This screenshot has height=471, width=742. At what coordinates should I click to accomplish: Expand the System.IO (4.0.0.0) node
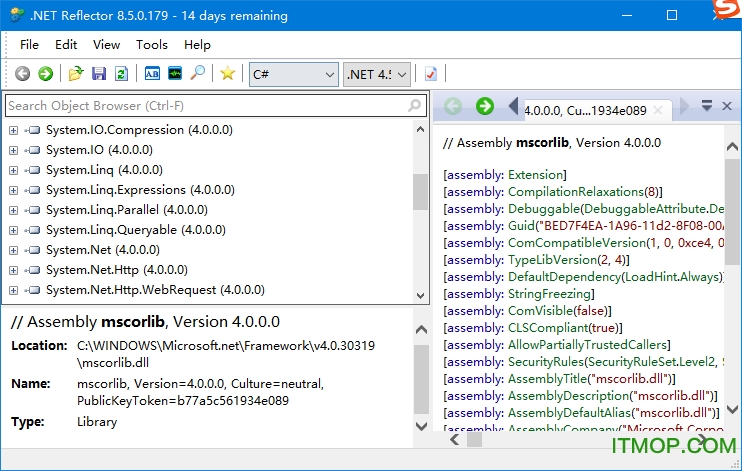pos(13,150)
